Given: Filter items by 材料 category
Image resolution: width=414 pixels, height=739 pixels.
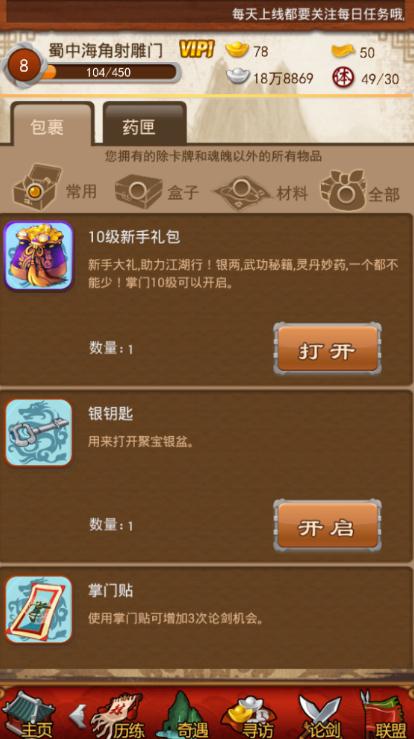Looking at the screenshot, I should pos(261,192).
